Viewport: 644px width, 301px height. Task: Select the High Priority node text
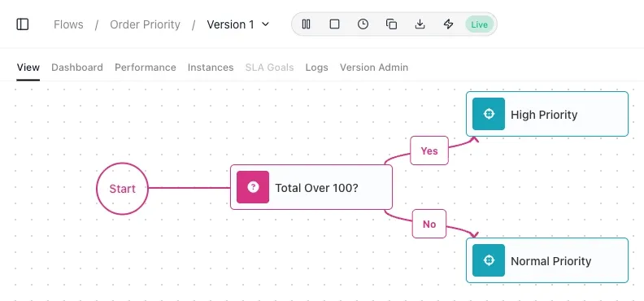[544, 115]
